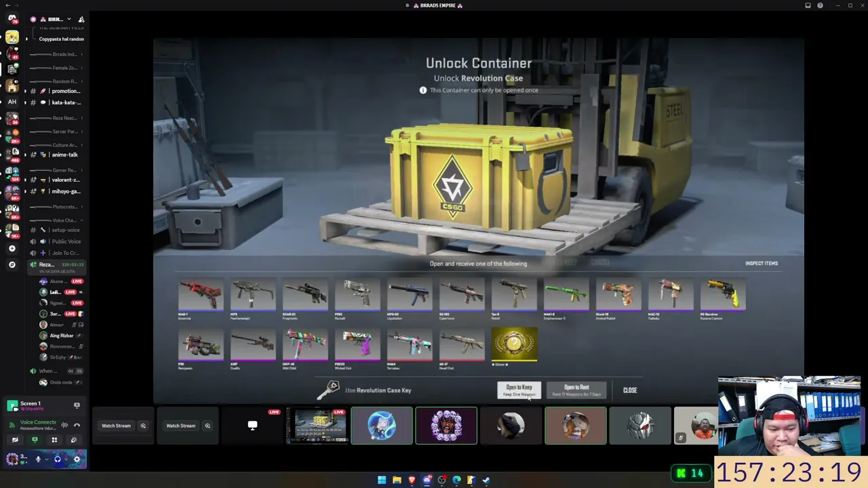Click the first Watch Stream button
868x488 pixels.
tap(116, 426)
